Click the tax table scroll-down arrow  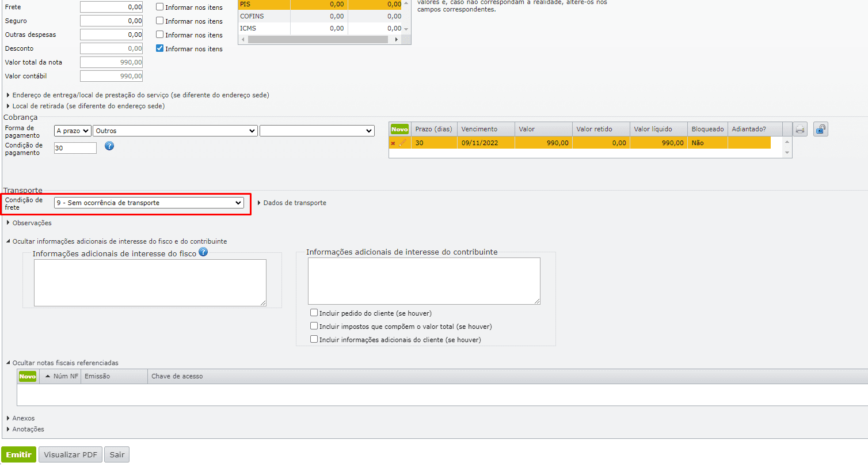[x=406, y=29]
